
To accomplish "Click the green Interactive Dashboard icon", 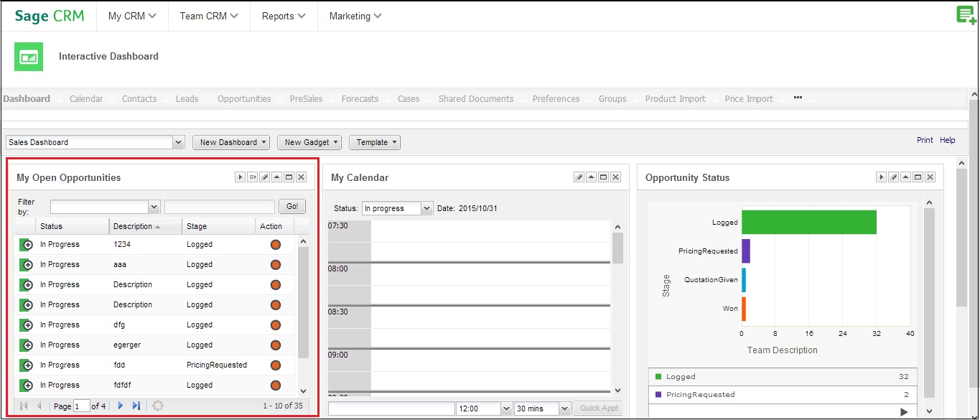I will (x=29, y=57).
